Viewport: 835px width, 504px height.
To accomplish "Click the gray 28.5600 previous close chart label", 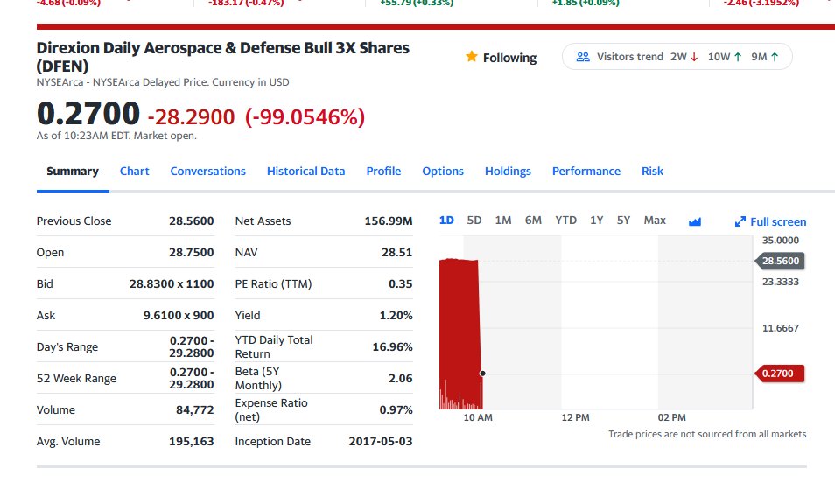I will [780, 261].
